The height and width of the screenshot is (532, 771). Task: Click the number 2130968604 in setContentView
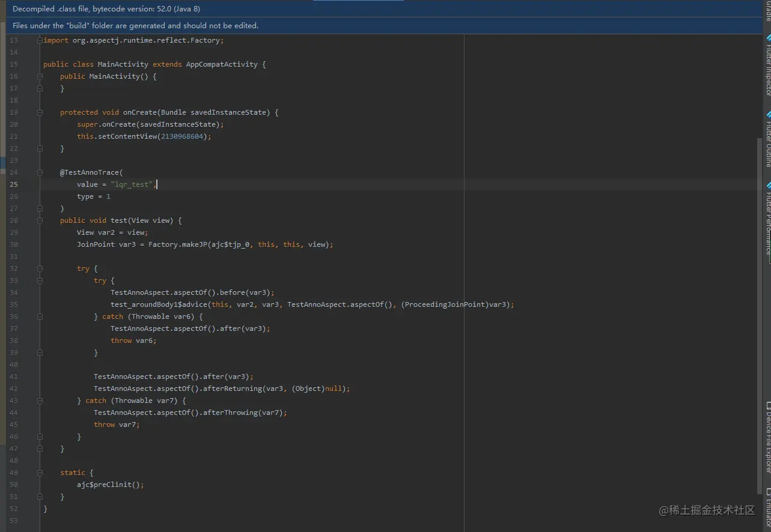coord(182,136)
